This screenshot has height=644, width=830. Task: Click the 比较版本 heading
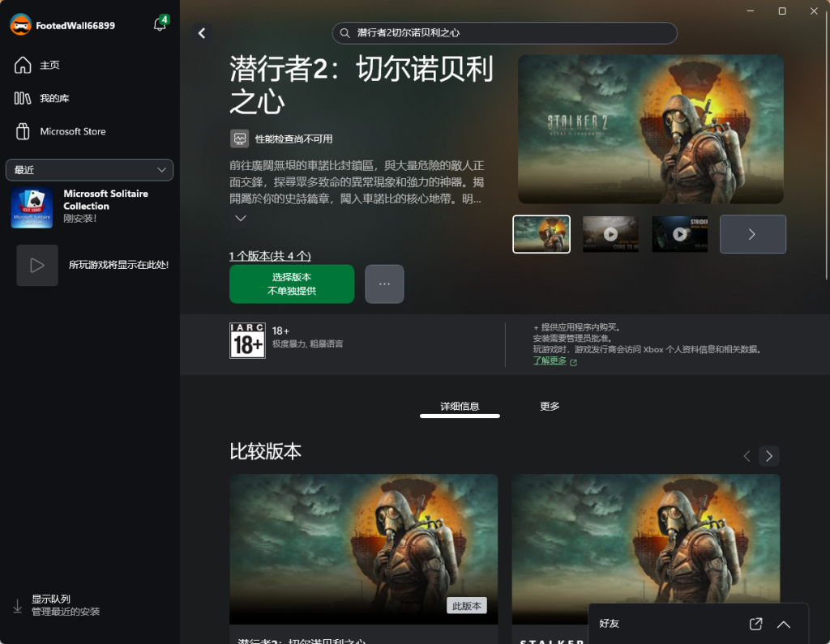[x=265, y=451]
